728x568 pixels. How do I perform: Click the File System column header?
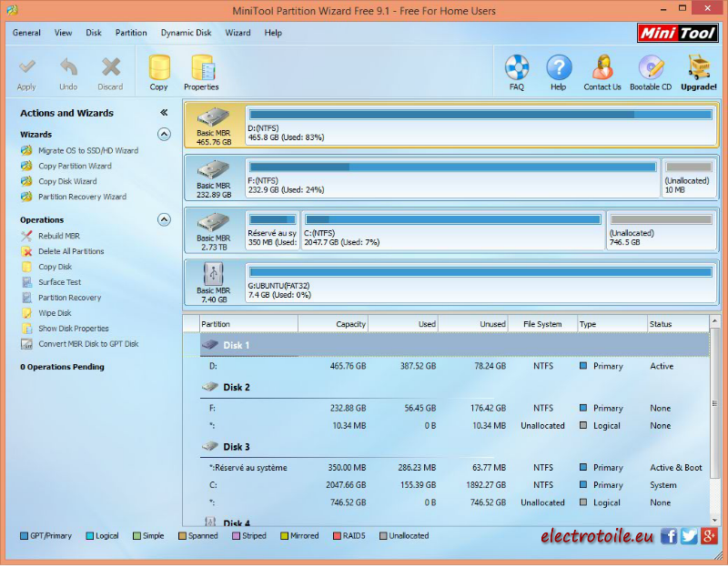[x=542, y=324]
